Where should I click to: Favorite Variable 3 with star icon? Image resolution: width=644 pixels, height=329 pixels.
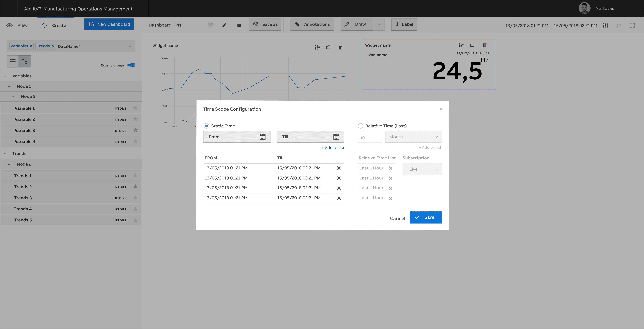point(135,130)
